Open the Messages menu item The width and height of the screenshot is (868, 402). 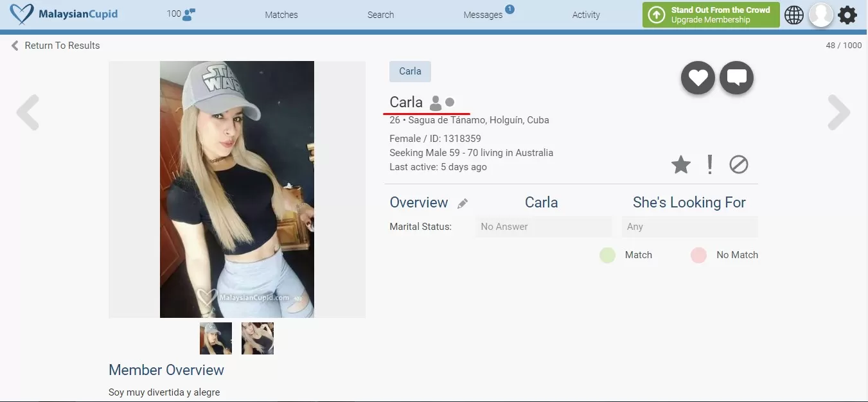point(483,15)
